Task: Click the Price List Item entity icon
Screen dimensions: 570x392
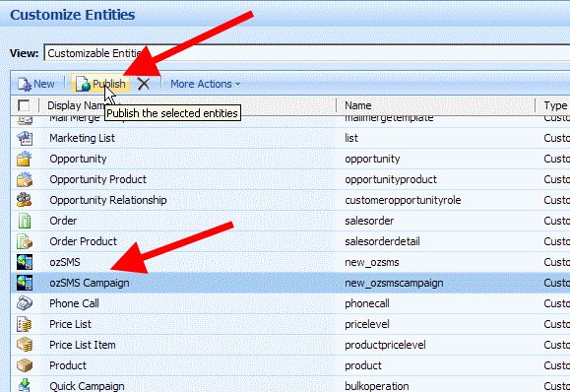Action: pyautogui.click(x=25, y=345)
